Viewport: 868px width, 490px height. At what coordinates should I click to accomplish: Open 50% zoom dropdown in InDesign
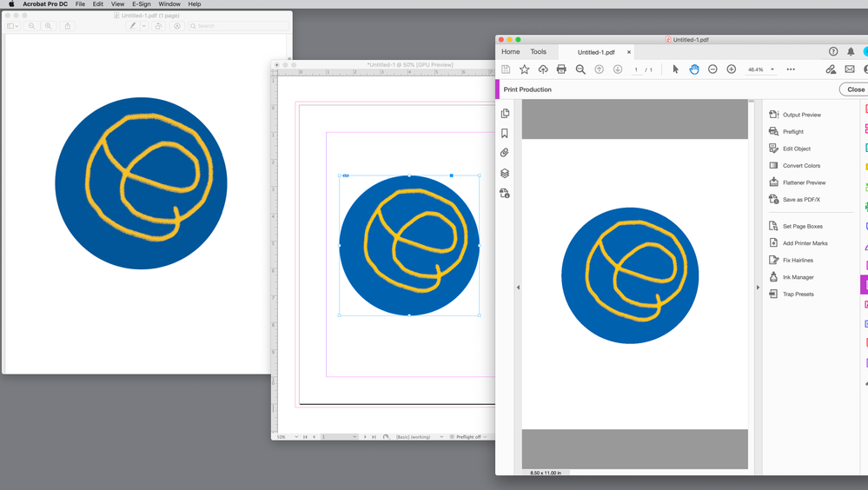(x=296, y=437)
